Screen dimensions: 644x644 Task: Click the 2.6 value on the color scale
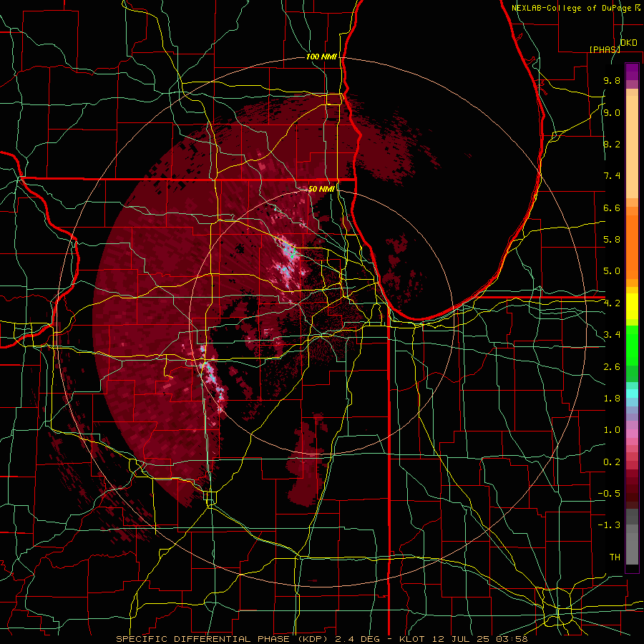(x=612, y=367)
